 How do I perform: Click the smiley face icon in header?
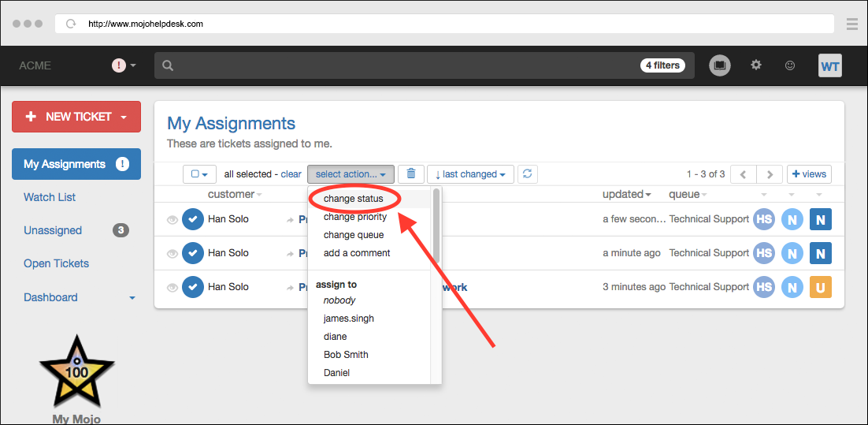[x=790, y=66]
